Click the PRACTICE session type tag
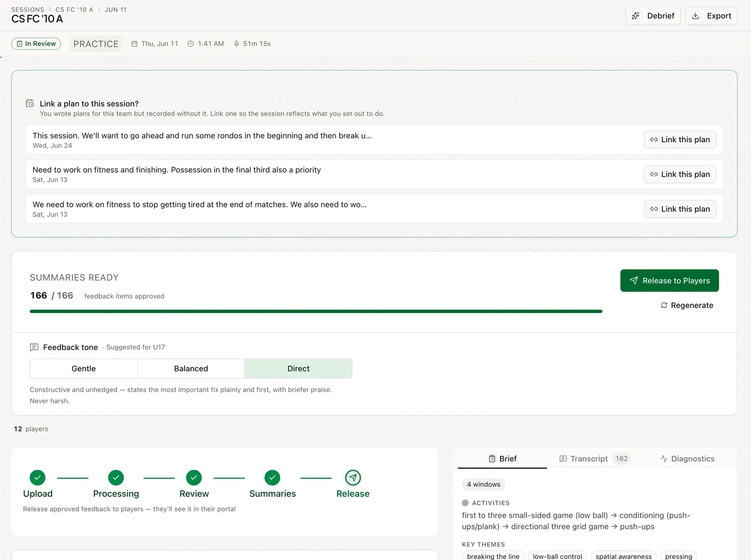The height and width of the screenshot is (560, 751). [96, 44]
